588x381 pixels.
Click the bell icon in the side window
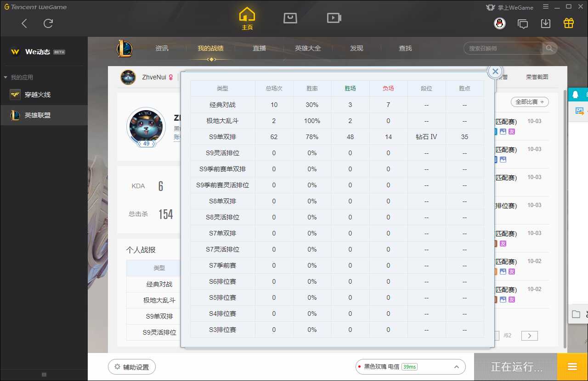pos(576,95)
